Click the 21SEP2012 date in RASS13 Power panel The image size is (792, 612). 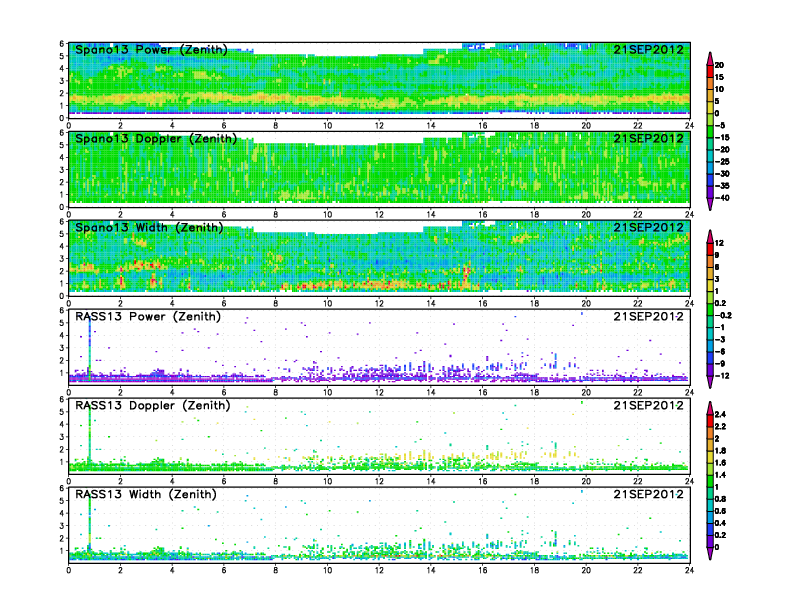(649, 316)
